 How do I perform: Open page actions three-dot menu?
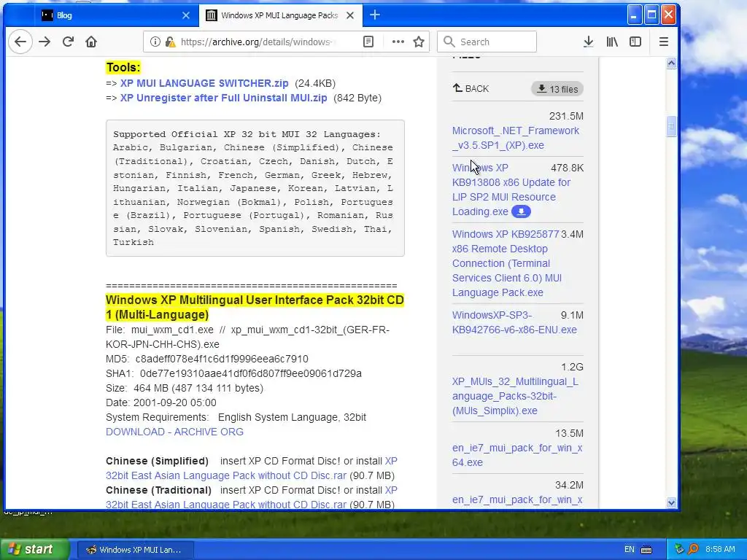coord(398,42)
